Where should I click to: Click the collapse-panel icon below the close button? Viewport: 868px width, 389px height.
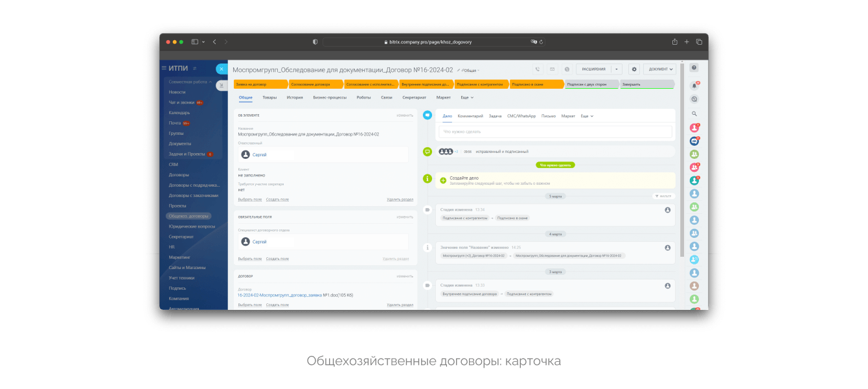[x=222, y=85]
